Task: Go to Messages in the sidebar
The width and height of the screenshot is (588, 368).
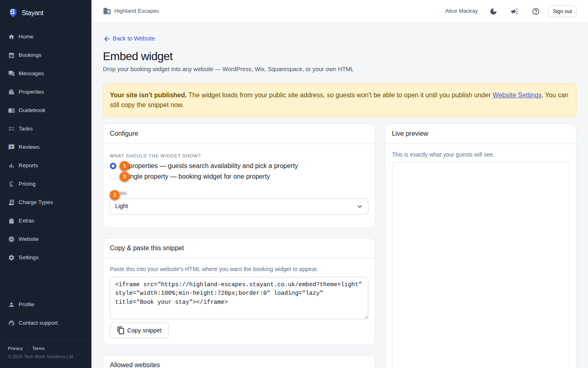Action: click(x=46, y=74)
